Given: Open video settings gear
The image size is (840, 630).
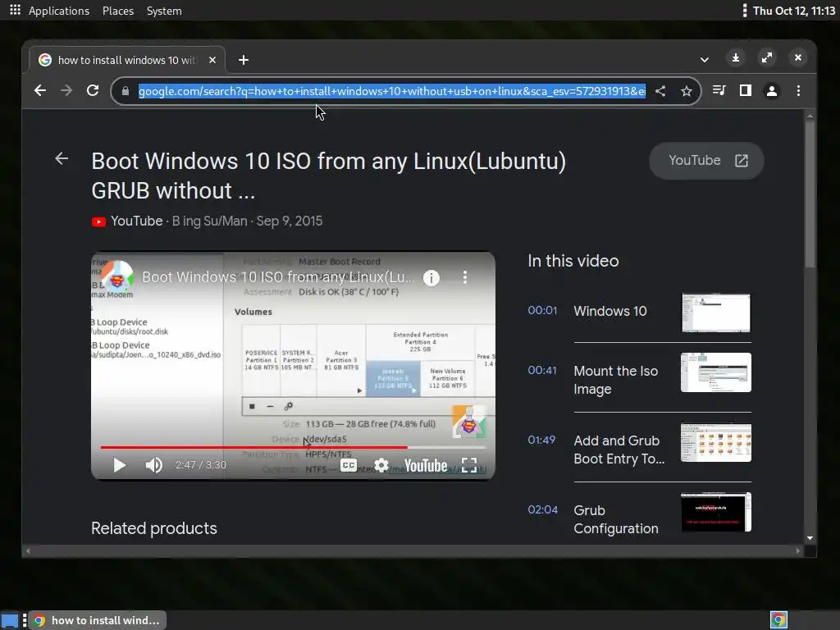Looking at the screenshot, I should click(x=381, y=465).
